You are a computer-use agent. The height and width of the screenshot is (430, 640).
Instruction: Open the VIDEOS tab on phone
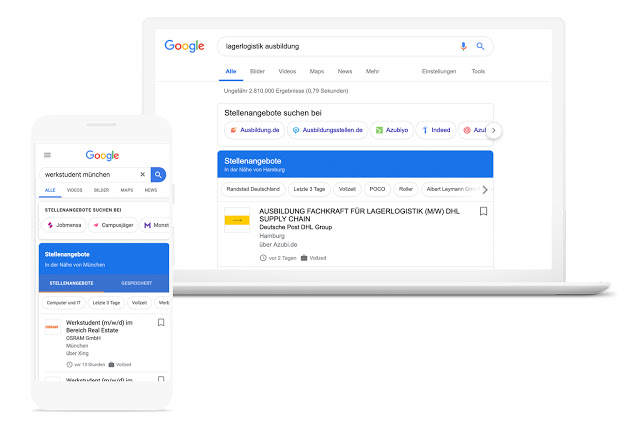(x=74, y=190)
